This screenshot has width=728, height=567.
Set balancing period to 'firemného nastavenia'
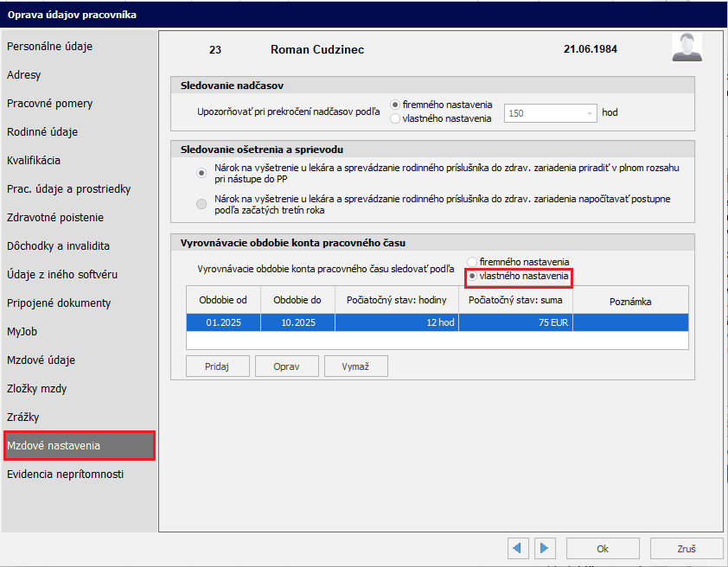coord(472,261)
